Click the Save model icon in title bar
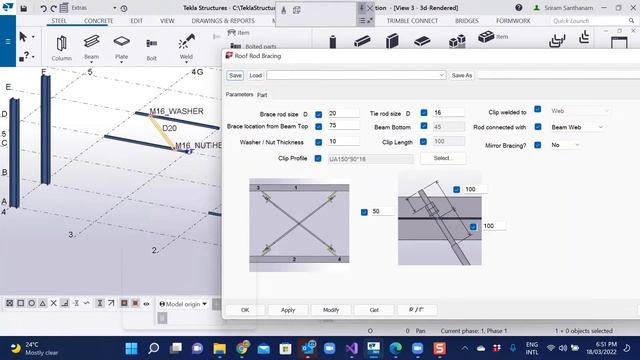The width and height of the screenshot is (640, 360). (x=24, y=8)
